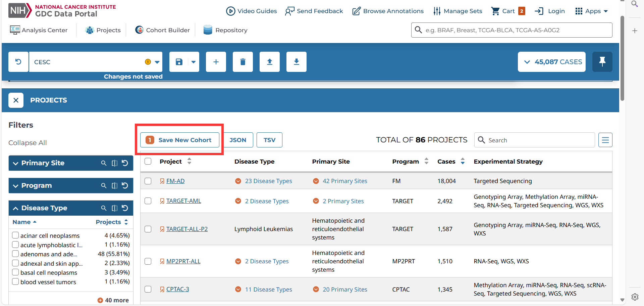Open Manage Sets
The image size is (644, 306).
[x=458, y=11]
